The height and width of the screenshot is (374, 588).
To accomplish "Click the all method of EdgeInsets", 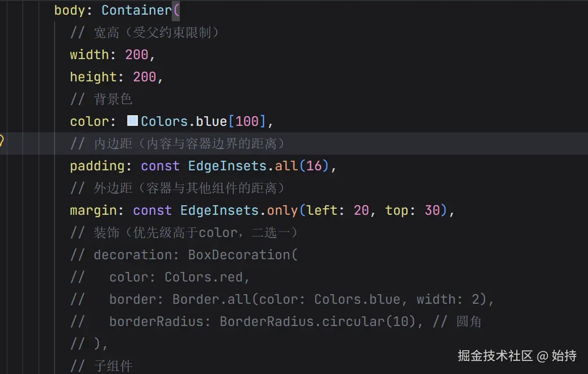I will tap(286, 166).
